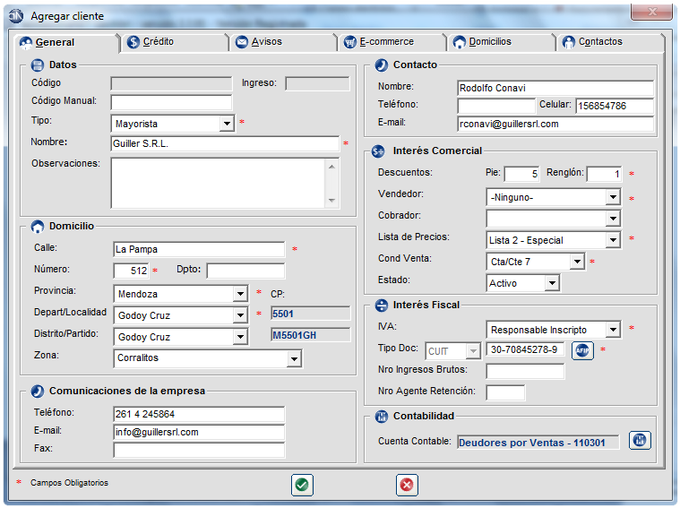Click the Código Manual input field
This screenshot has height=508, width=680.
171,102
